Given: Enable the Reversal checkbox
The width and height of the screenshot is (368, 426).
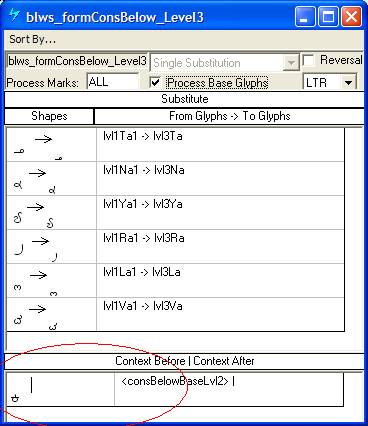Looking at the screenshot, I should click(309, 61).
